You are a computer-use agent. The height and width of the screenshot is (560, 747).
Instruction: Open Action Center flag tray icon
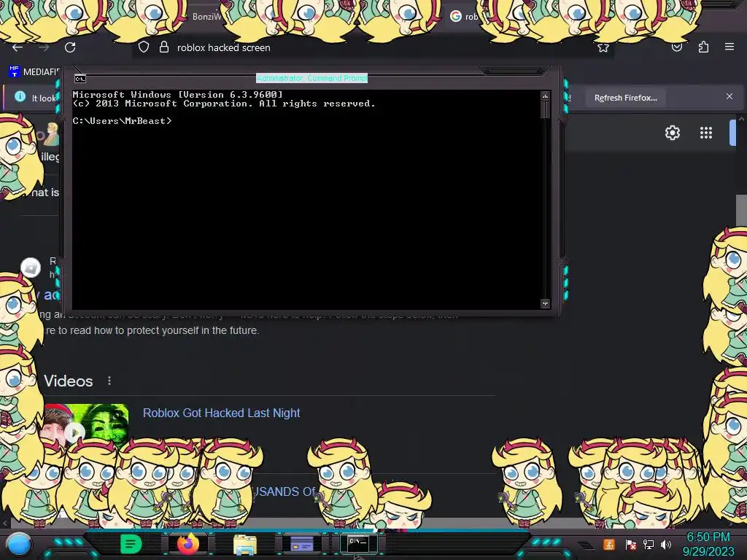click(x=631, y=545)
